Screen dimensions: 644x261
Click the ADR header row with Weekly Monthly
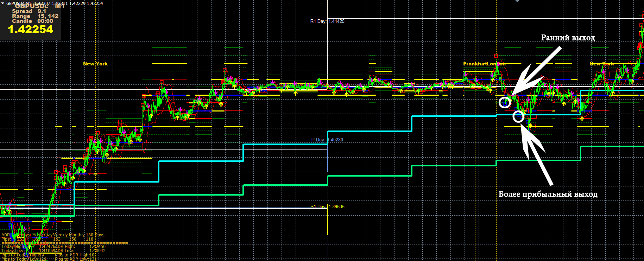point(53,235)
